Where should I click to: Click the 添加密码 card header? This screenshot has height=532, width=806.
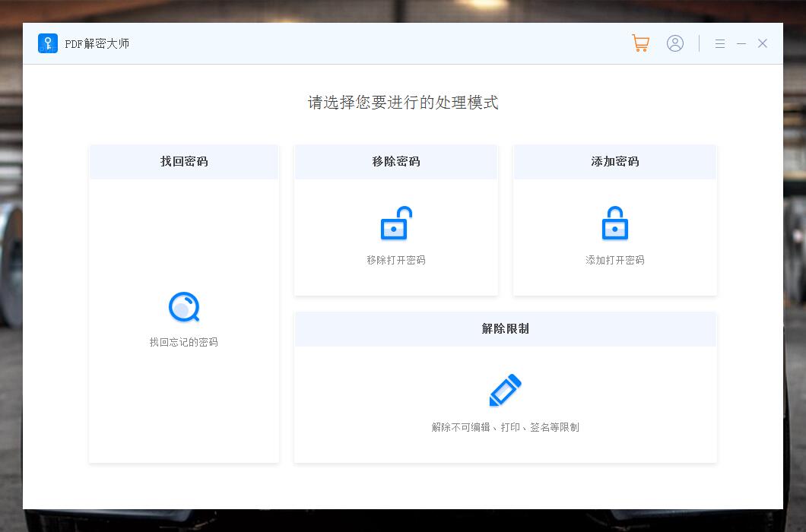[614, 161]
